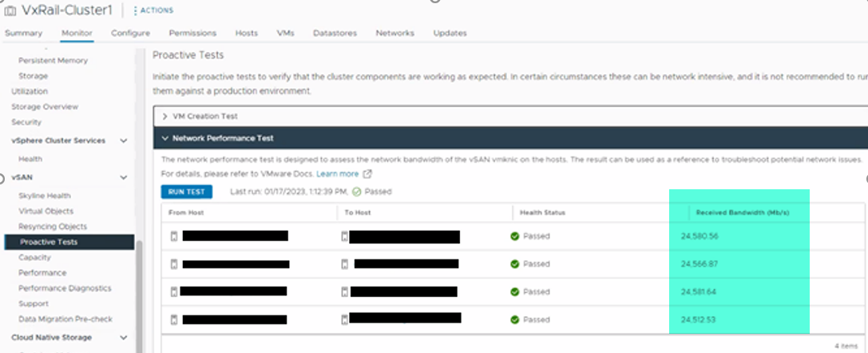Open vSAN Capacity
This screenshot has width=868, height=353.
click(x=34, y=257)
